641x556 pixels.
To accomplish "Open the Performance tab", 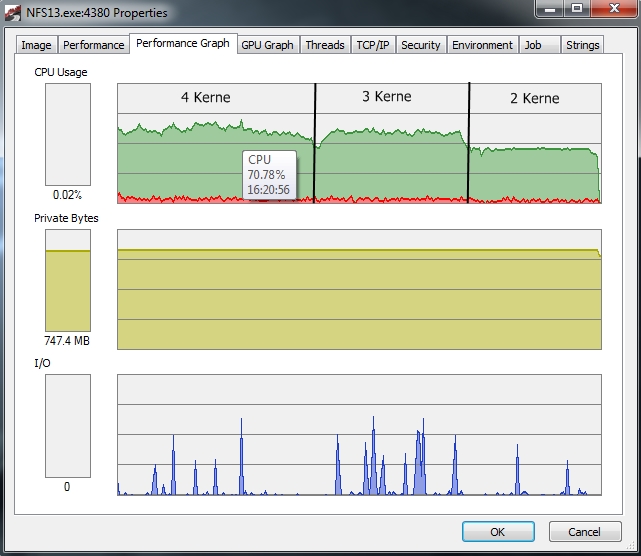I will [x=94, y=45].
